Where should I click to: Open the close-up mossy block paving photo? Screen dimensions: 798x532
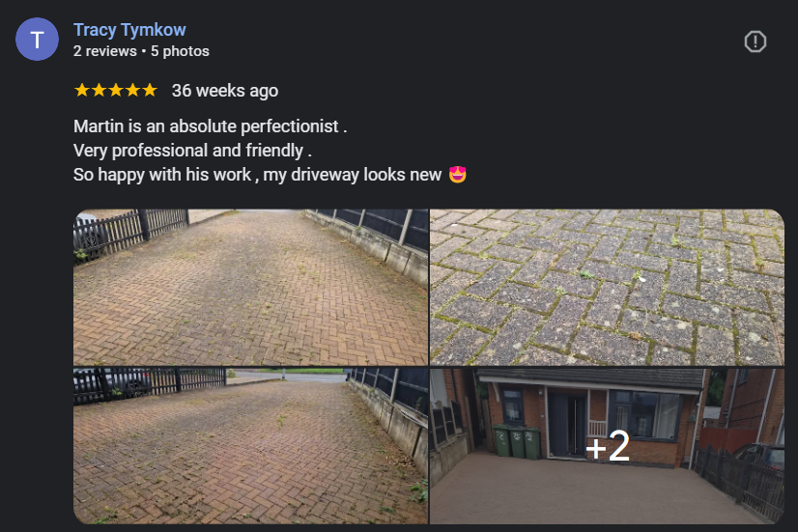[607, 288]
